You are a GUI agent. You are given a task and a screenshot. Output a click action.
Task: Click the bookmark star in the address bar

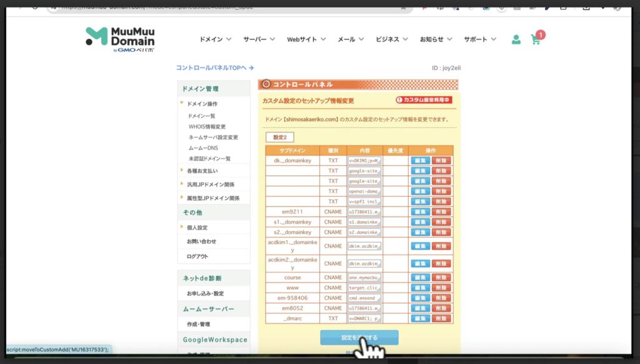pyautogui.click(x=404, y=7)
